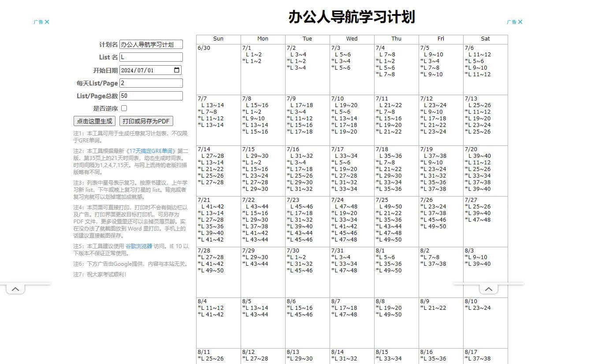Image resolution: width=598 pixels, height=364 pixels.
Task: Click the 打印或另存为PDF button
Action: pos(146,121)
